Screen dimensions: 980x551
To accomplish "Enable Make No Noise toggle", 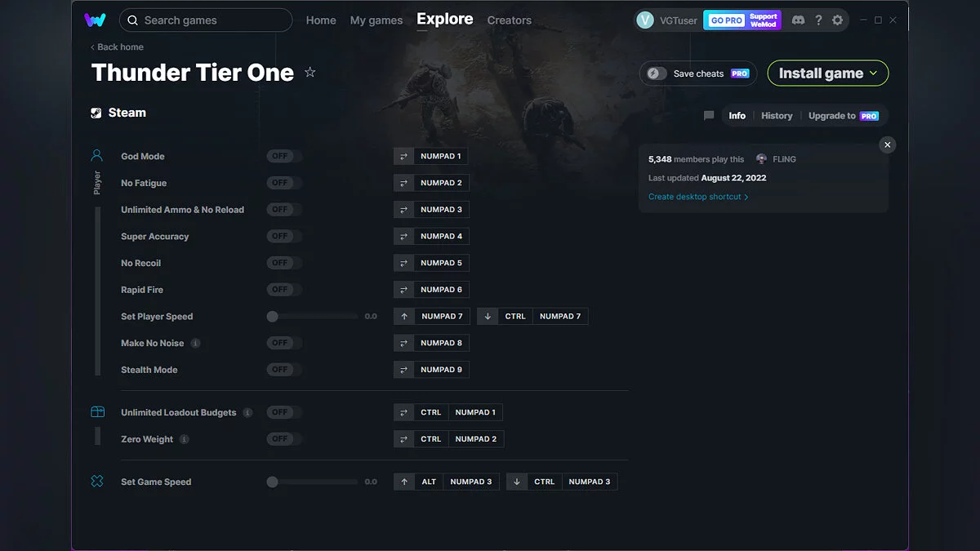I will point(284,343).
